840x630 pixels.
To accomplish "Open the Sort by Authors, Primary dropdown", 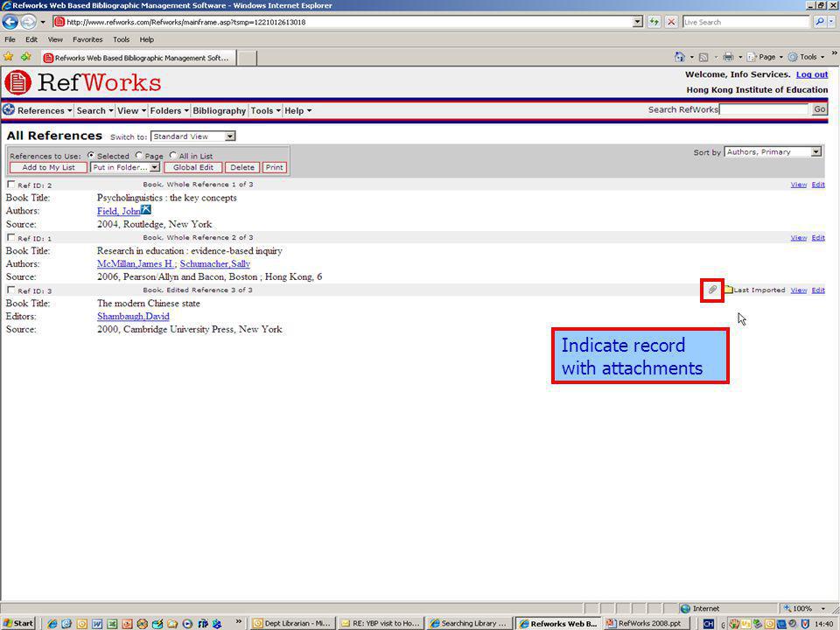I will [773, 152].
